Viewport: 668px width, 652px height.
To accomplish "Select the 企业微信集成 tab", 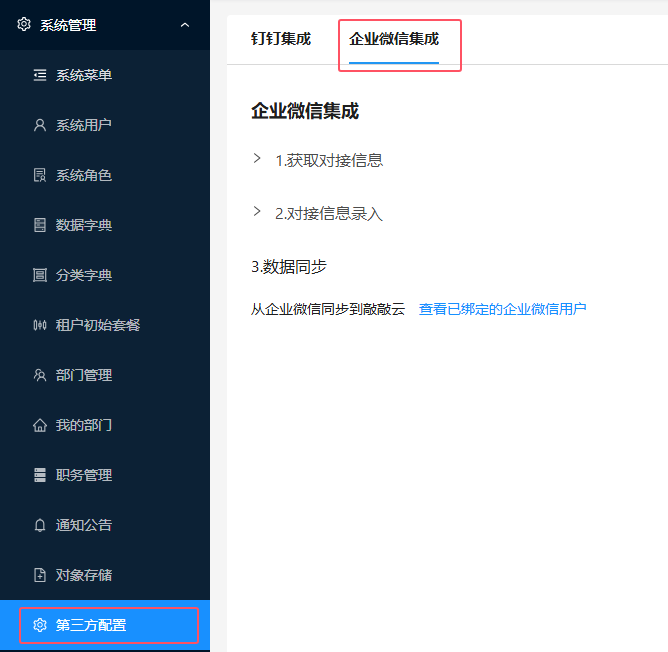I will [394, 39].
